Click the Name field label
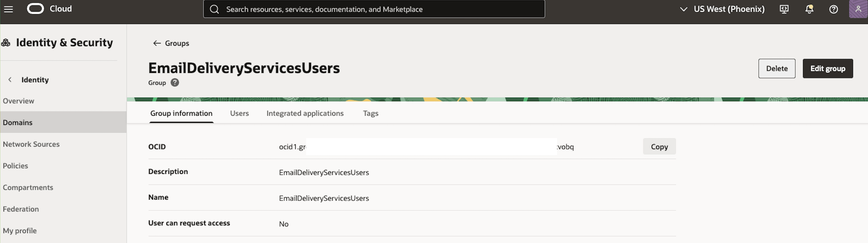The image size is (868, 243). tap(158, 197)
